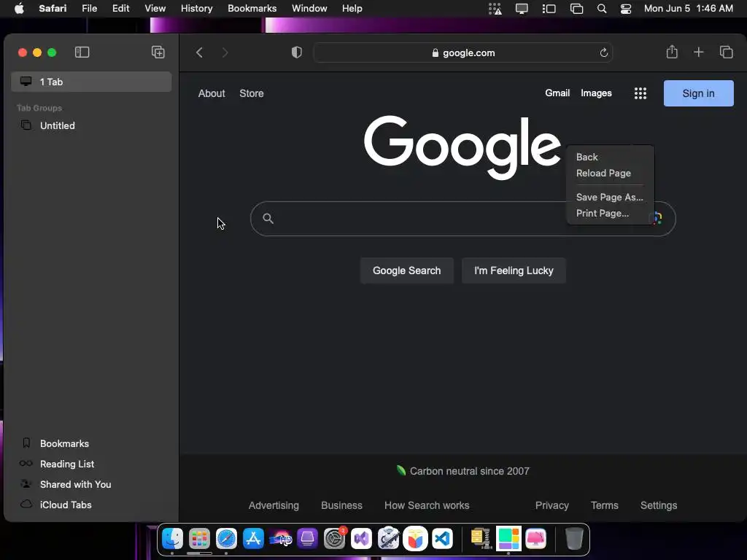Click the magnifier icon in search box

[x=268, y=219]
